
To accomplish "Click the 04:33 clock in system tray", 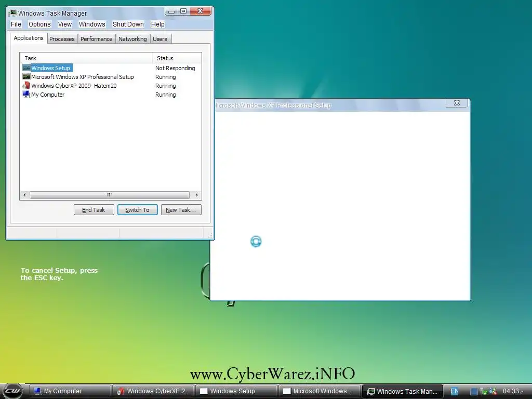I will (513, 391).
